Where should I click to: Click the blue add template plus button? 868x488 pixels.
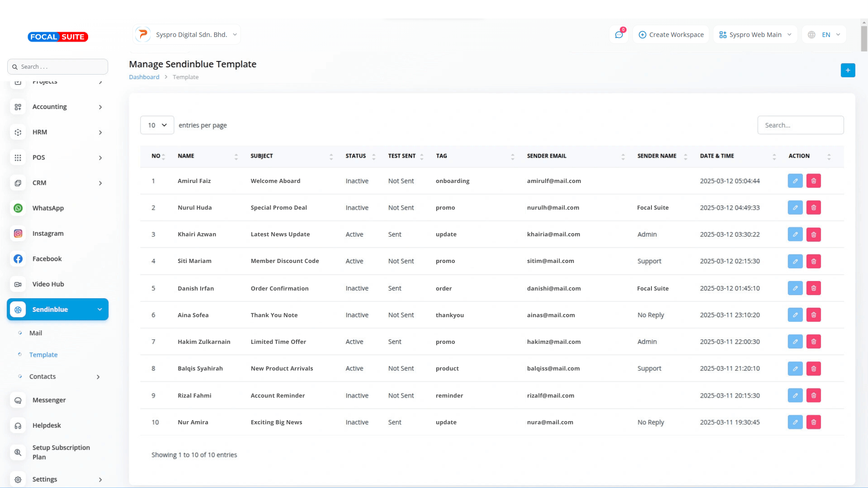(x=848, y=70)
